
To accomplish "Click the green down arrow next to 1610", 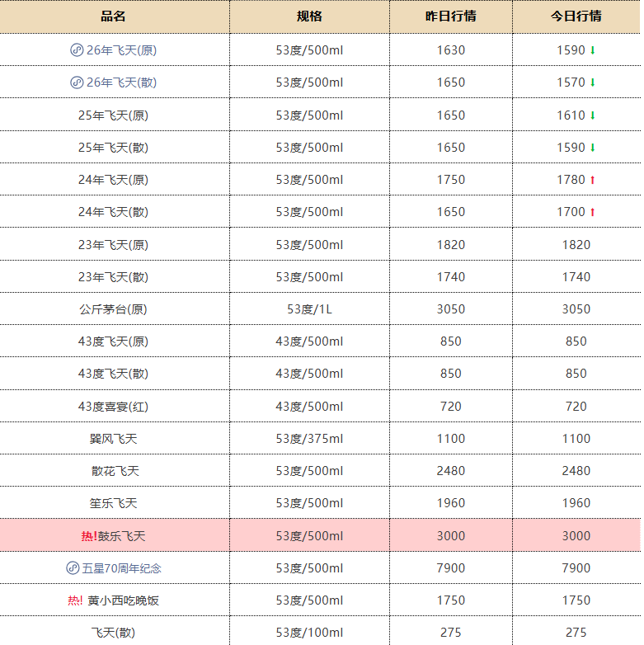I will 593,115.
